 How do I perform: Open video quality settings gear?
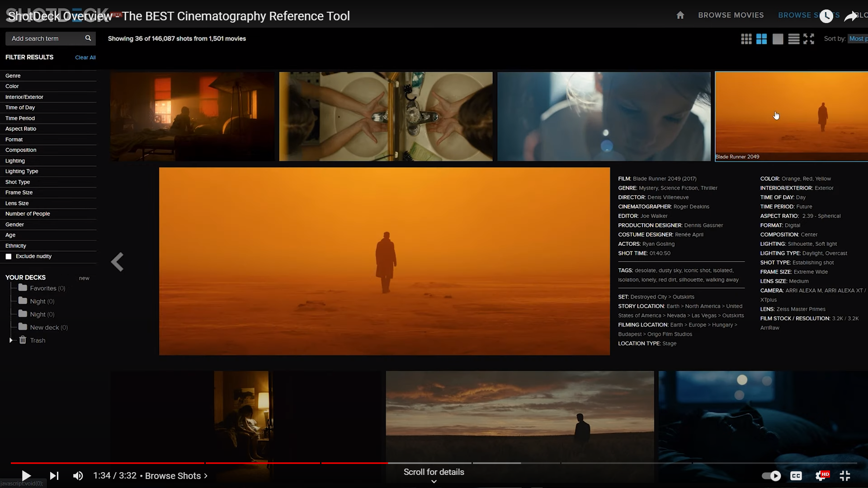coord(821,476)
